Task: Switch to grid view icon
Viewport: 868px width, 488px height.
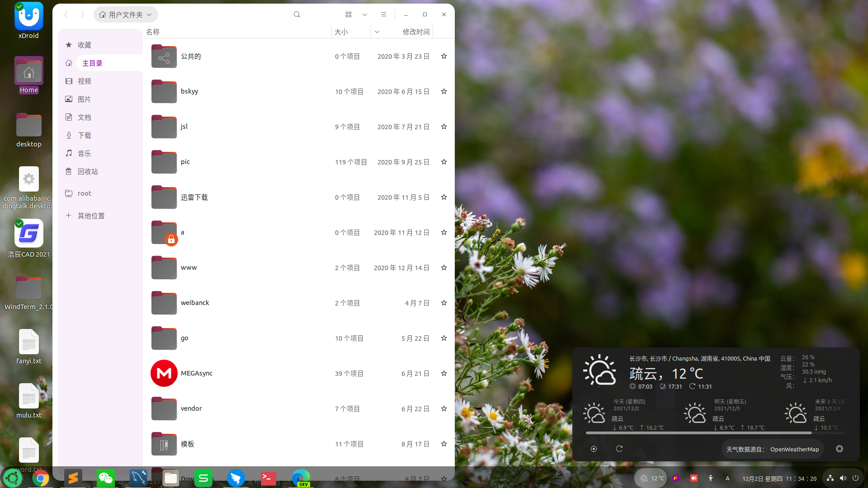Action: [x=349, y=14]
